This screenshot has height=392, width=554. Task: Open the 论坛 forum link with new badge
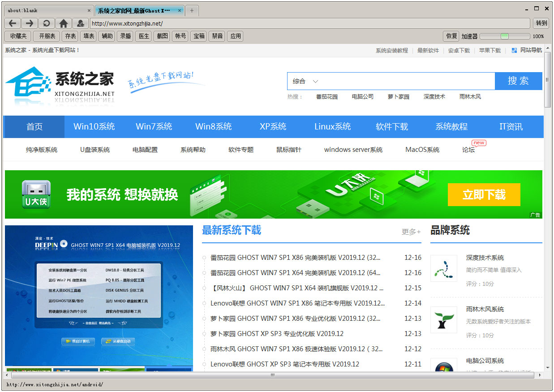[x=468, y=150]
